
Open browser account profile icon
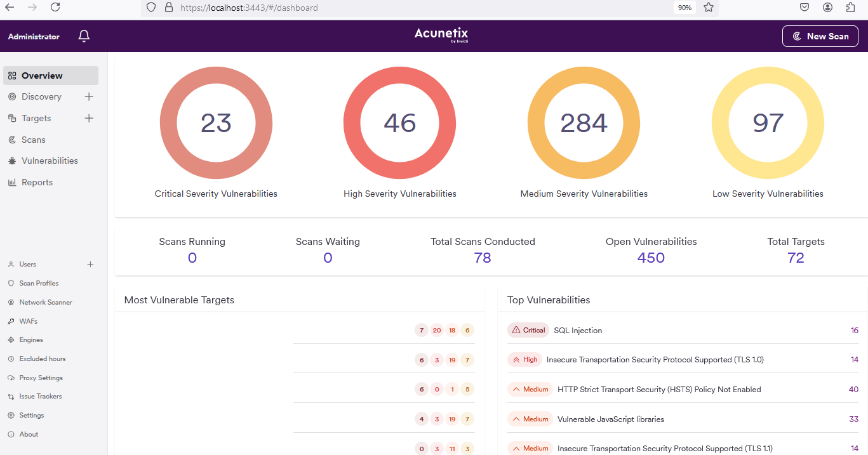point(827,8)
